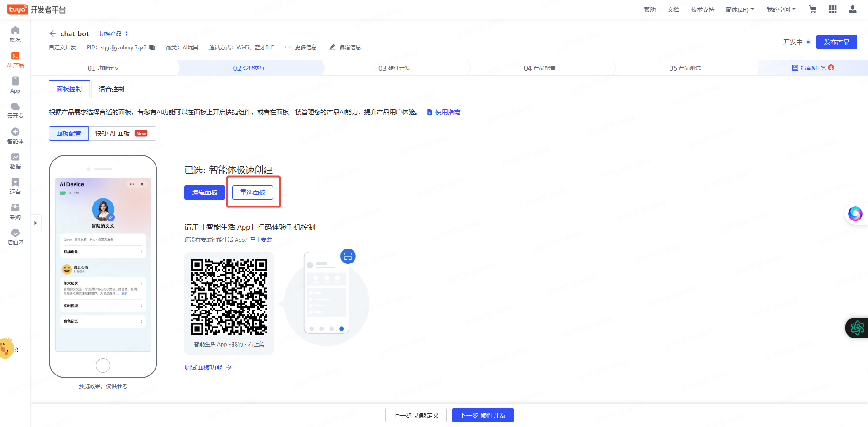Click the 更多信息 text
This screenshot has width=868, height=427.
coord(306,47)
